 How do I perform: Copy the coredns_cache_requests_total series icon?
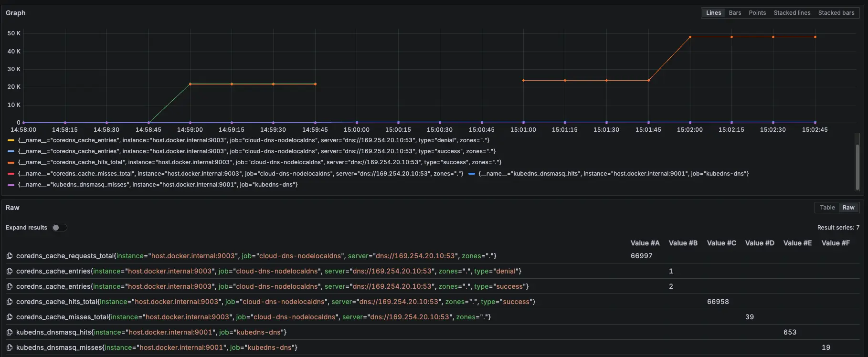pyautogui.click(x=9, y=256)
